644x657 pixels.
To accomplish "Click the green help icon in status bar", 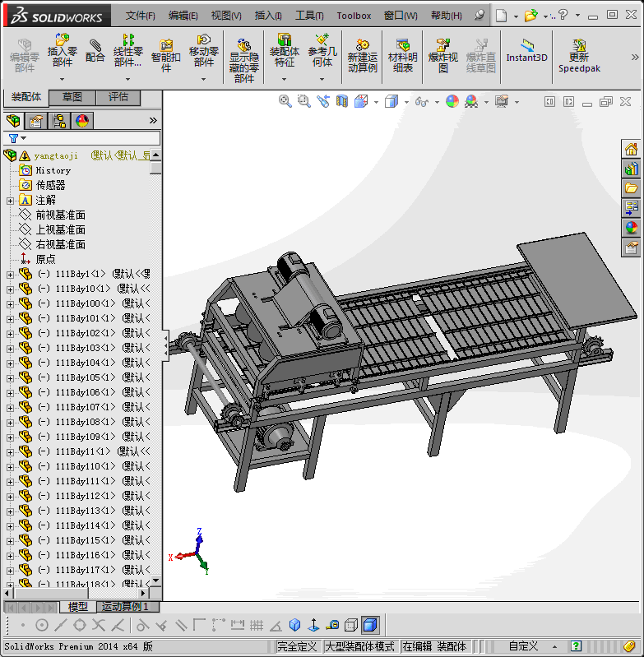I will point(576,646).
